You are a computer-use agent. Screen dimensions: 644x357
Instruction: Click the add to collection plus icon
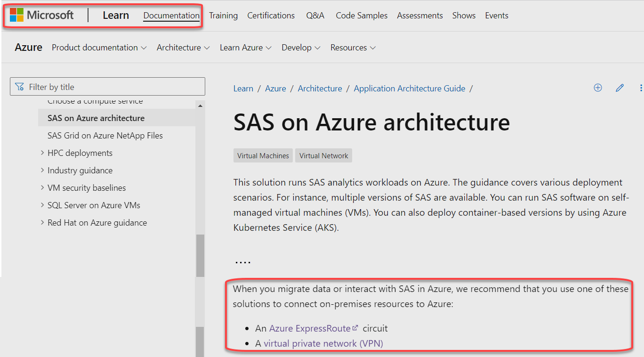[598, 88]
